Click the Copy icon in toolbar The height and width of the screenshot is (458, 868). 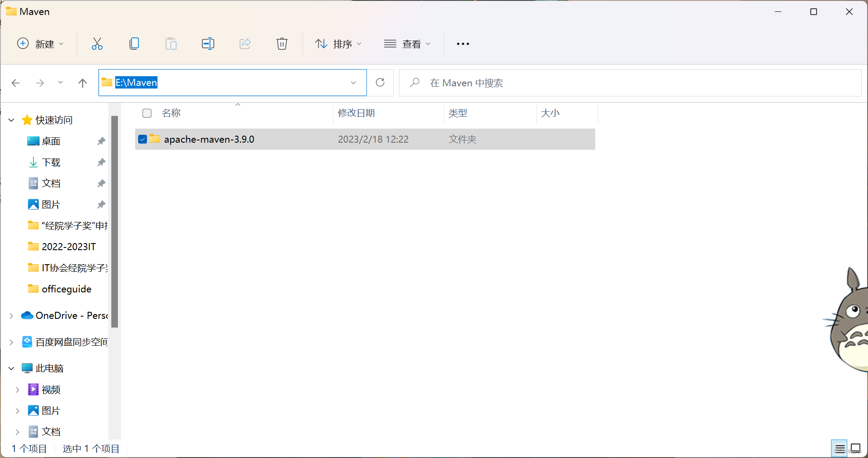point(134,44)
